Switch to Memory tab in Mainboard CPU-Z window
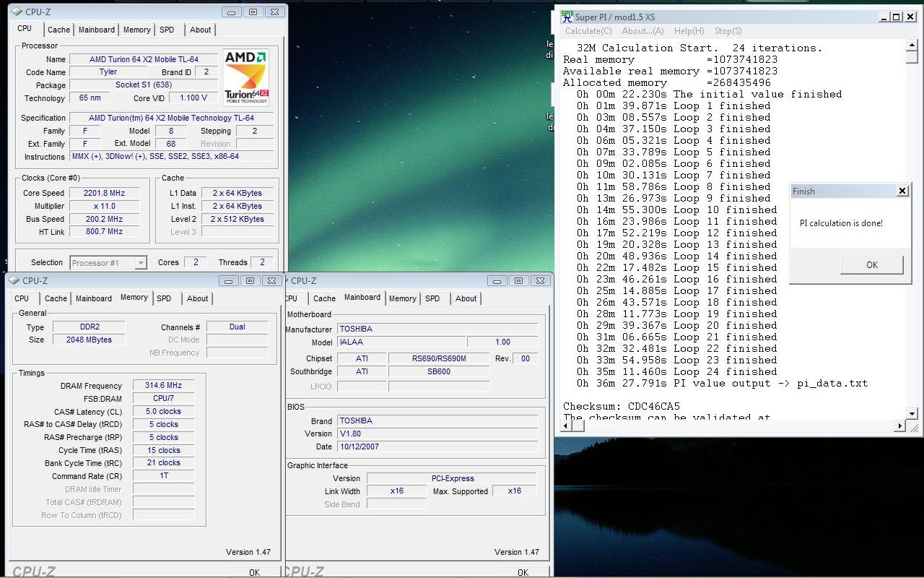Image resolution: width=924 pixels, height=578 pixels. 403,298
